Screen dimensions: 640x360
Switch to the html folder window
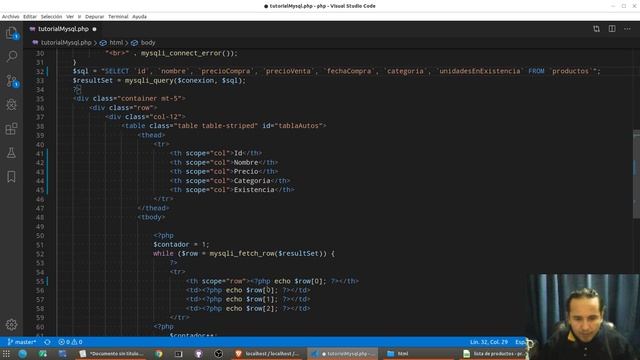pos(418,354)
